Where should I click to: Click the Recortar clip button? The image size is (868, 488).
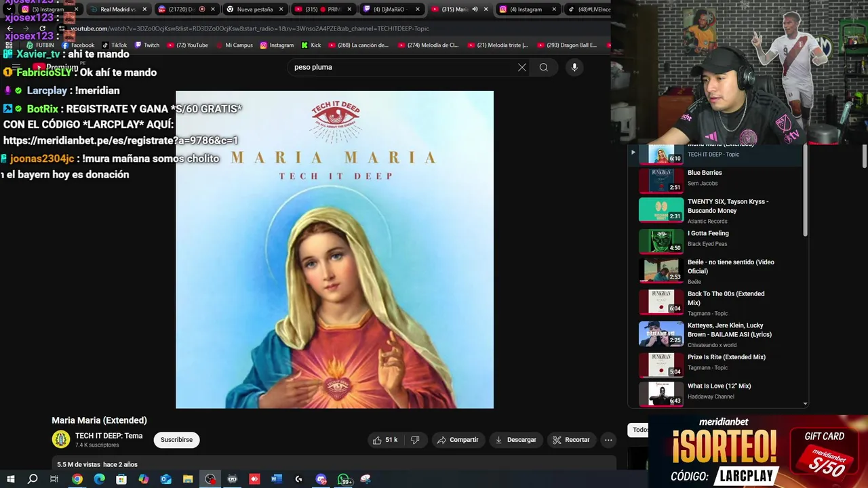point(571,440)
